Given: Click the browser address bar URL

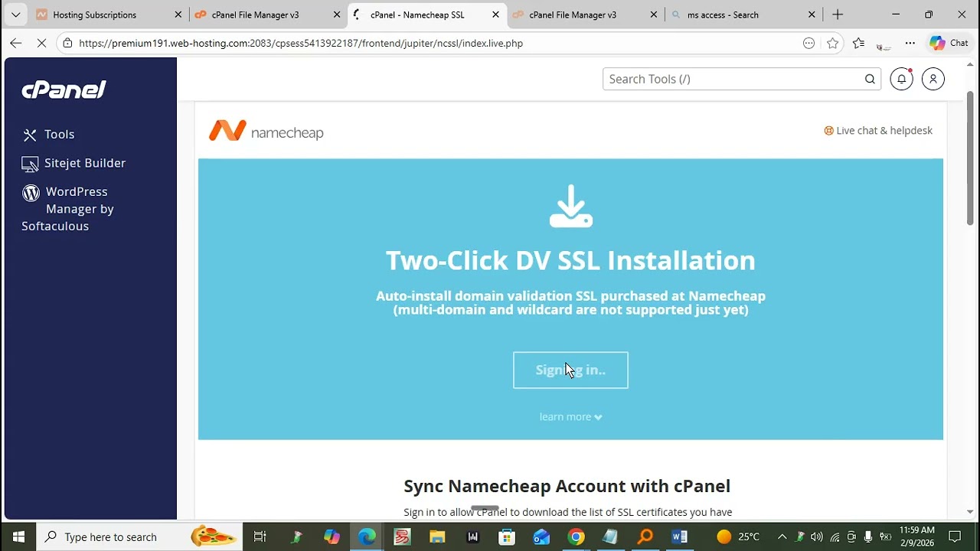Looking at the screenshot, I should pos(301,44).
